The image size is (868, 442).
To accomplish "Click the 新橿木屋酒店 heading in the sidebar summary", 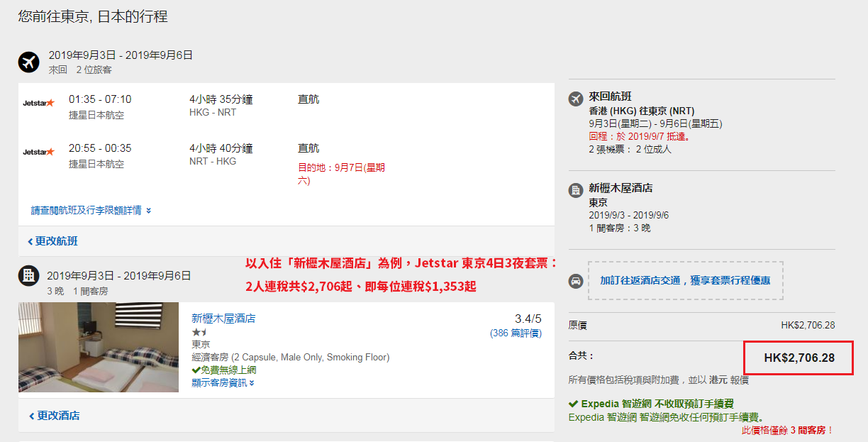I will point(621,188).
